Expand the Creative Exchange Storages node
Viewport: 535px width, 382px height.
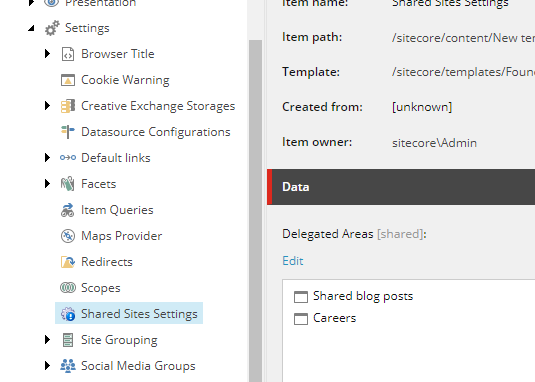click(47, 106)
